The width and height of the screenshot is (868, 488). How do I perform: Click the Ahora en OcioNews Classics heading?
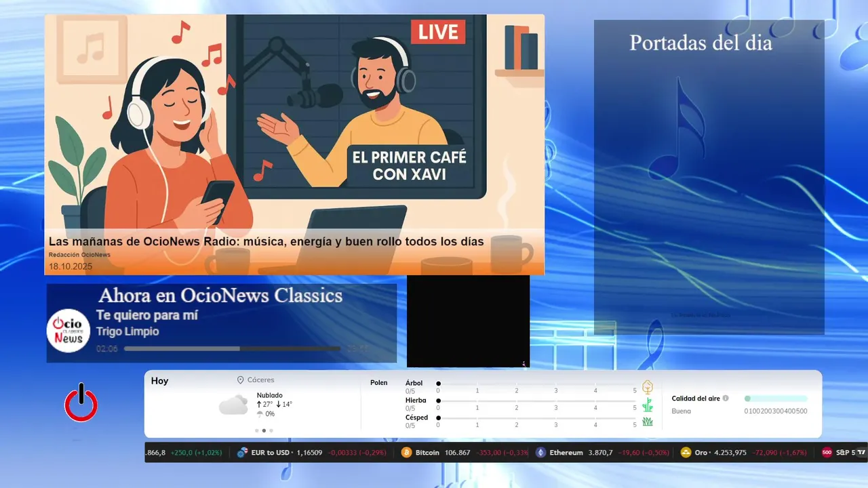[220, 296]
